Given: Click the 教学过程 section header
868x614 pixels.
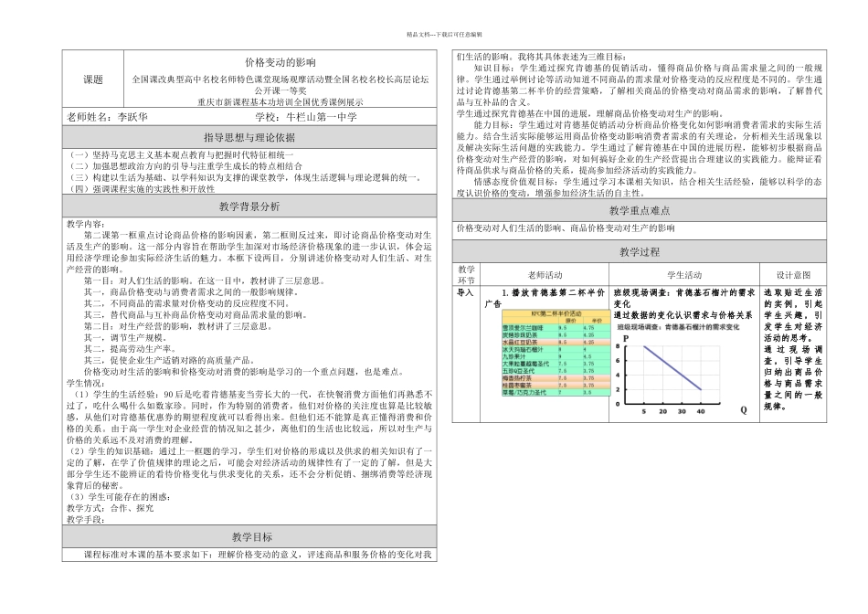Looking at the screenshot, I should (x=640, y=252).
